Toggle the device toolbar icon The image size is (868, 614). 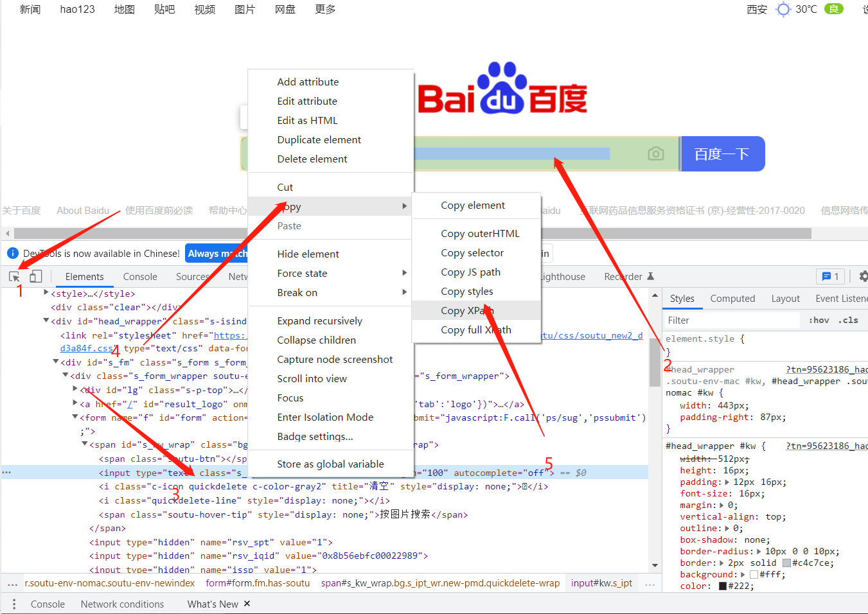click(36, 276)
